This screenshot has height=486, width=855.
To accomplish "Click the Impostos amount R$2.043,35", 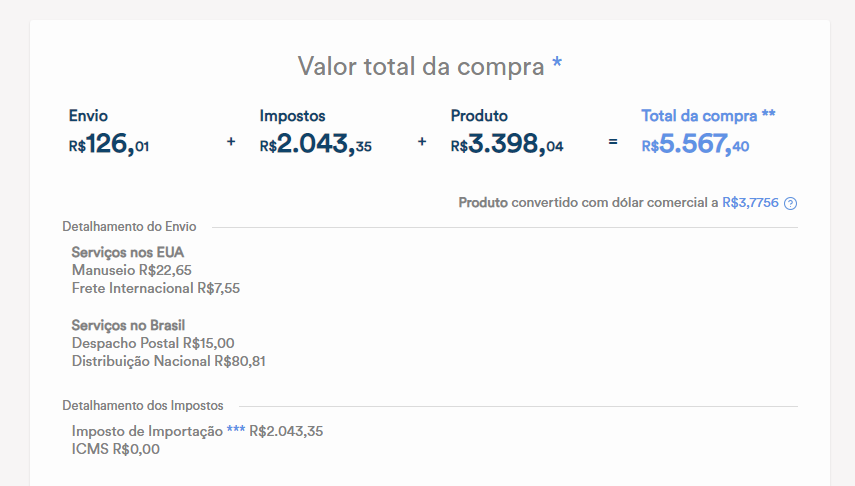I will click(315, 145).
